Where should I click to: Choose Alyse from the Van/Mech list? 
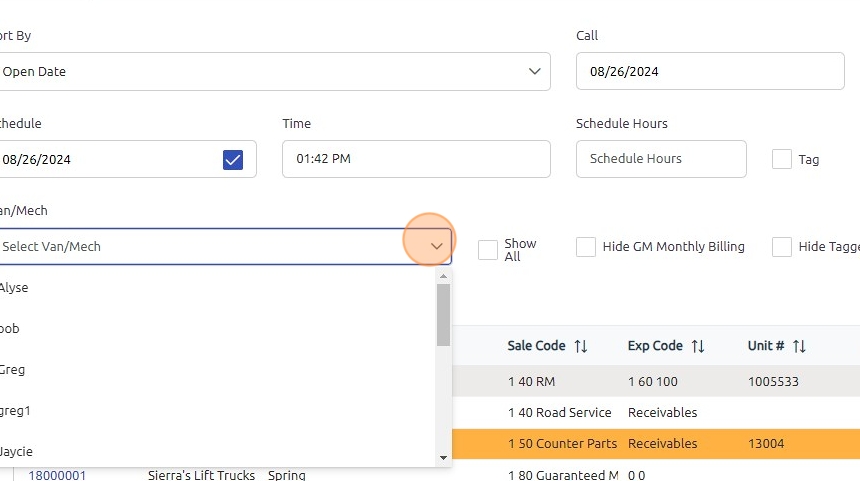15,288
